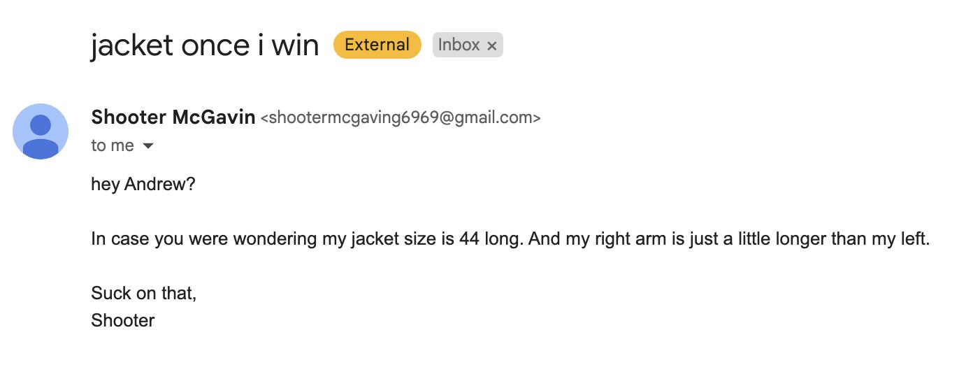The height and width of the screenshot is (365, 980).
Task: Click the word "win" in the subject
Action: pos(295,45)
